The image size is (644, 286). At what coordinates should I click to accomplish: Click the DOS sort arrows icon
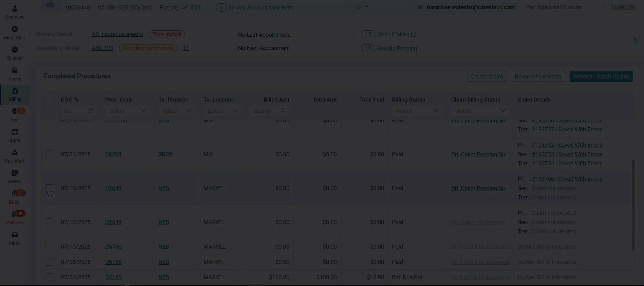click(77, 100)
